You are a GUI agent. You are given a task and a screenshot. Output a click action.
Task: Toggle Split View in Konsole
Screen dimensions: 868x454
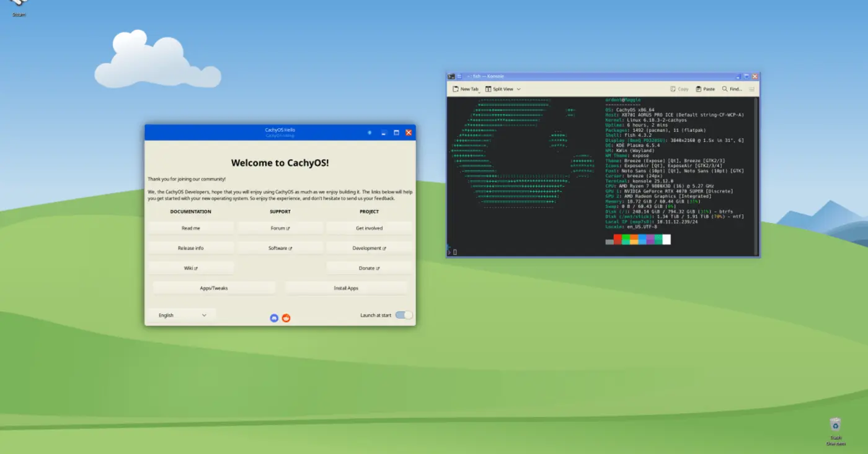[500, 89]
